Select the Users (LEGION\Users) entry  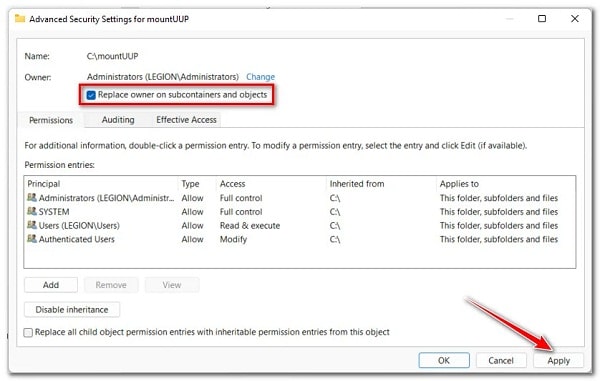click(300, 225)
